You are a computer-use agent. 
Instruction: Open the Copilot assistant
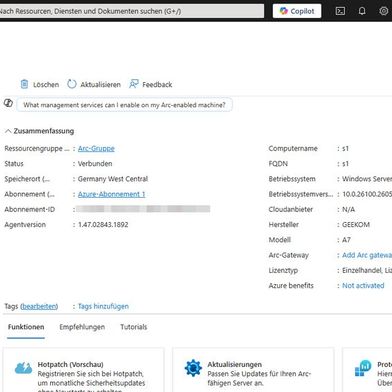coord(297,11)
